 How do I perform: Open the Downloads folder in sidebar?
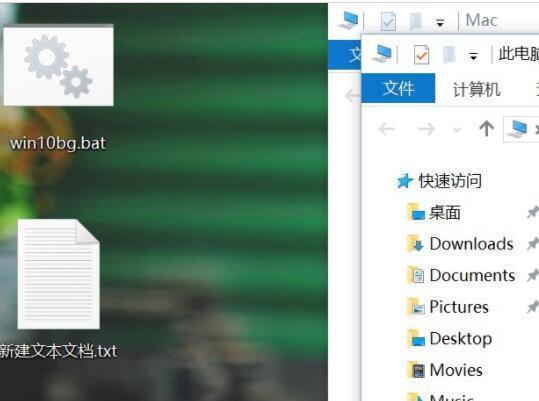471,244
